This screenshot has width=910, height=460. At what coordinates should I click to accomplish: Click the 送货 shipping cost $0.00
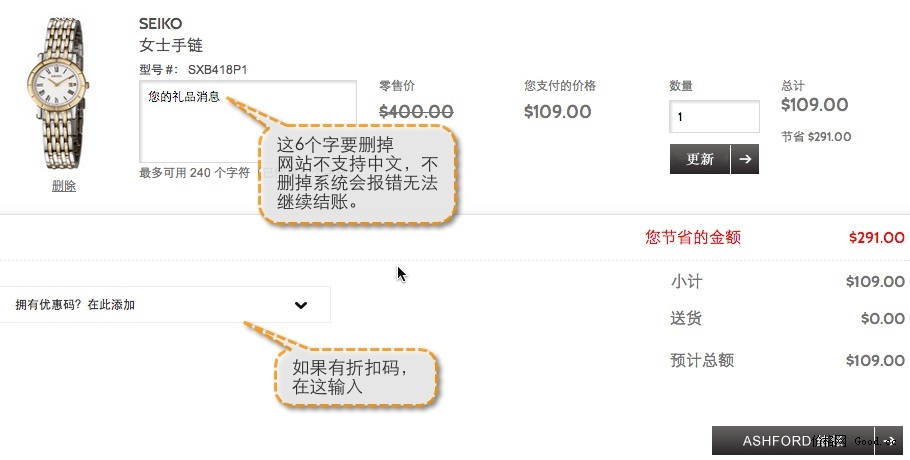pyautogui.click(x=882, y=319)
